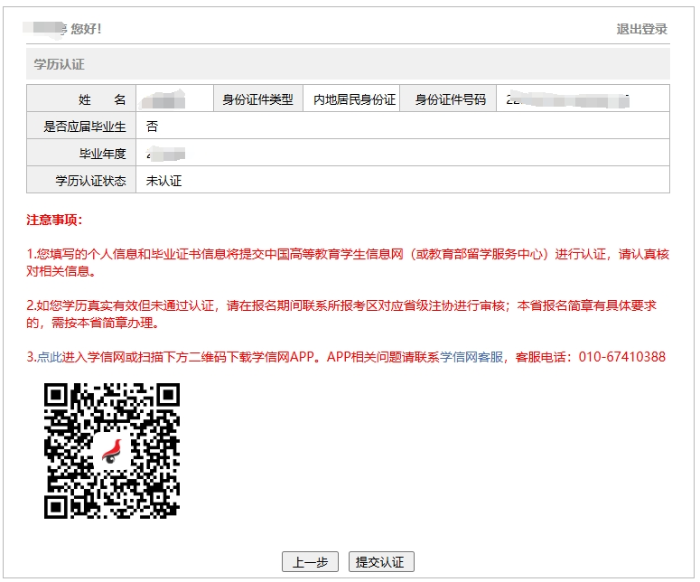
Task: Click the 您好 greeting text at top
Action: (86, 29)
